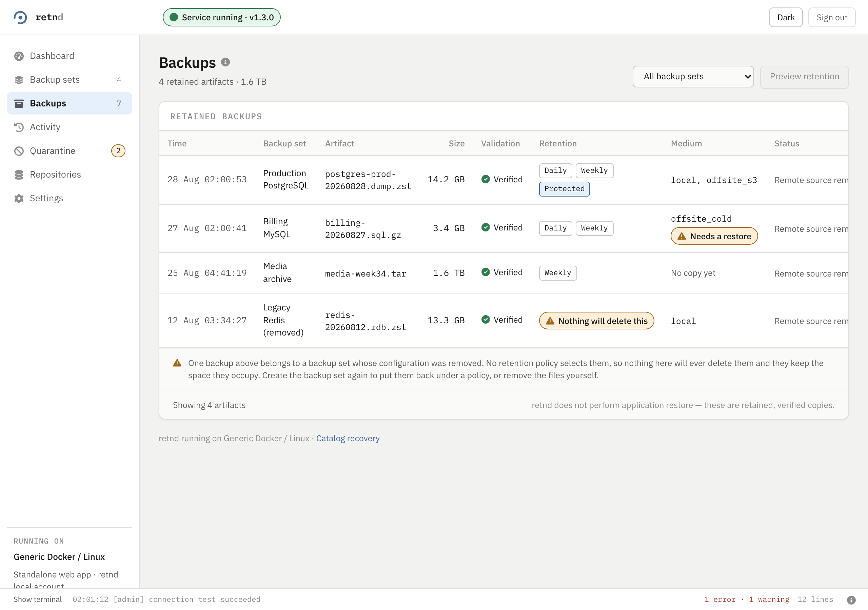Follow the Catalog recovery link
Screen dimensions: 868x610
[x=348, y=439]
